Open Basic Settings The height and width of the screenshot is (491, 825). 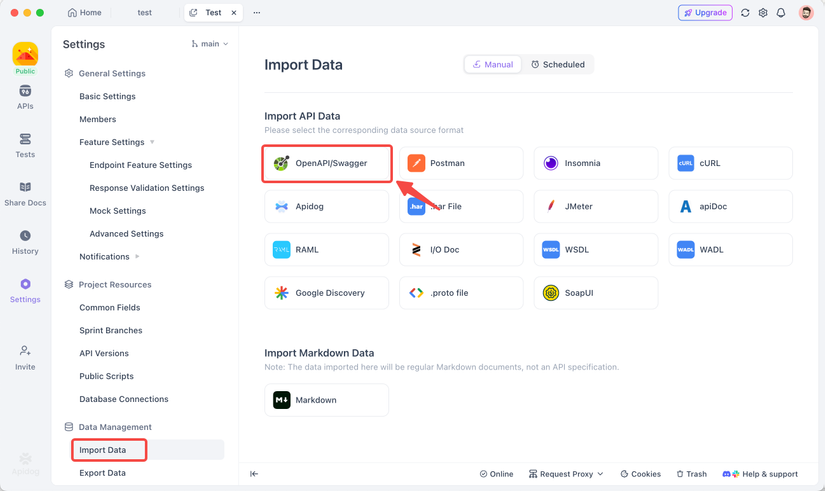coord(107,96)
